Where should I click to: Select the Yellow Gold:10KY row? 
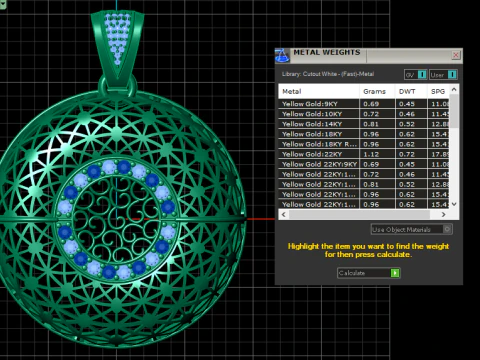(364, 114)
